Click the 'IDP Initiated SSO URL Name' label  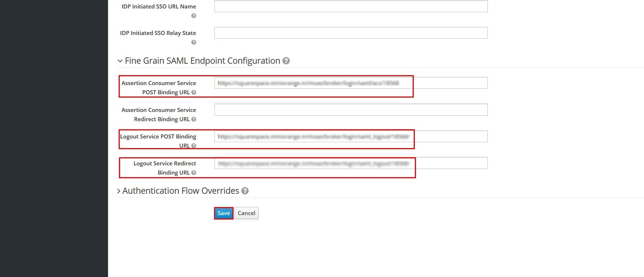[159, 7]
